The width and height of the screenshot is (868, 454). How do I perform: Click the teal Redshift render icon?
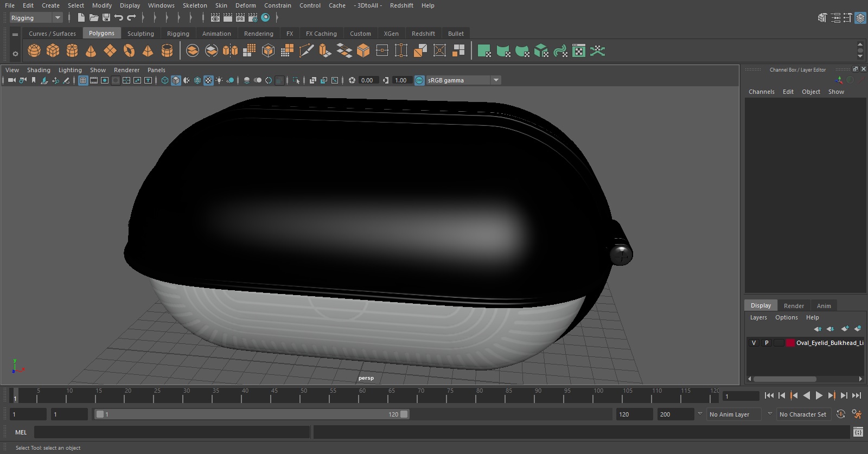[x=265, y=18]
